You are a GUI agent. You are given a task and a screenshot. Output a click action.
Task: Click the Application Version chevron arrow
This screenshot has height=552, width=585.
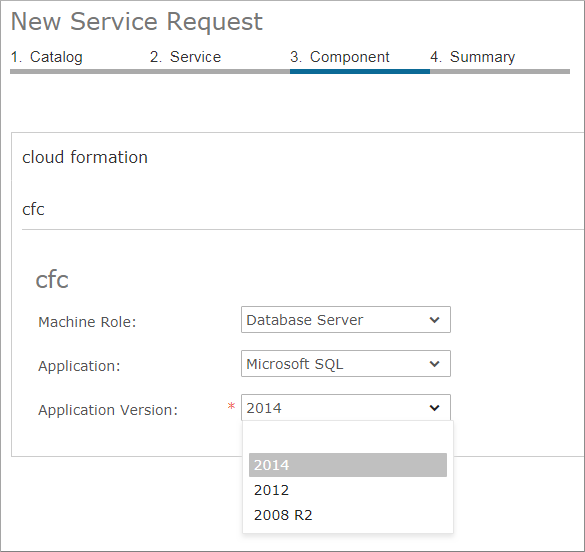click(x=434, y=408)
